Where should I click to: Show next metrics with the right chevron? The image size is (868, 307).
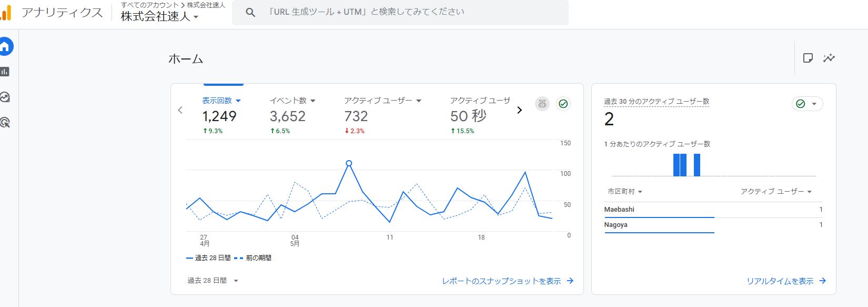(519, 110)
